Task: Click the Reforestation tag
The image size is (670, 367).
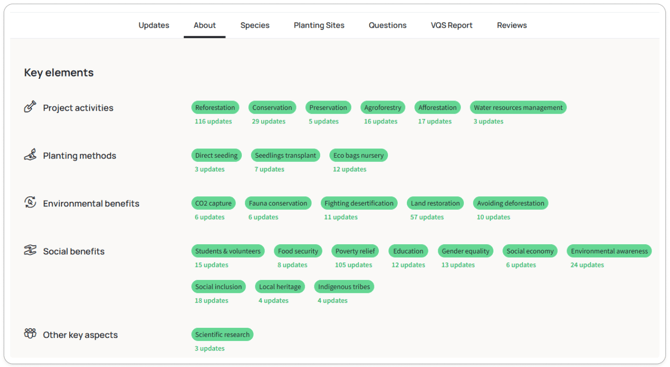Action: coord(215,108)
